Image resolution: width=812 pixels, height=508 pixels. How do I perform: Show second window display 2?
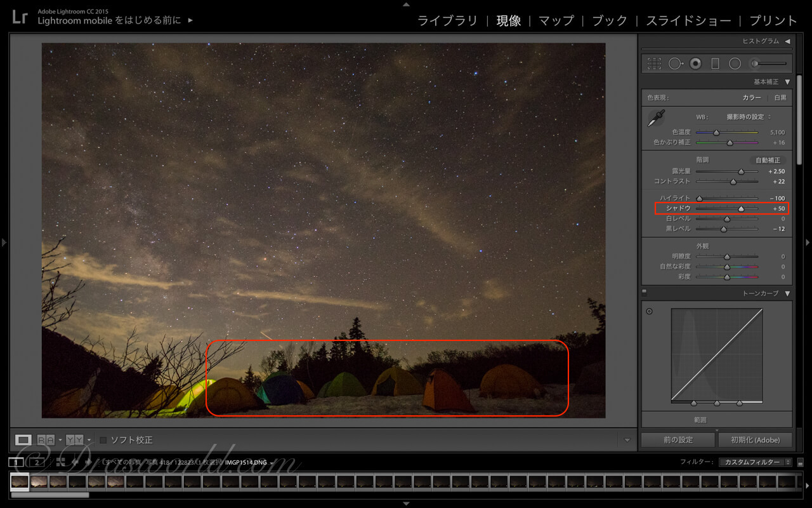(36, 462)
